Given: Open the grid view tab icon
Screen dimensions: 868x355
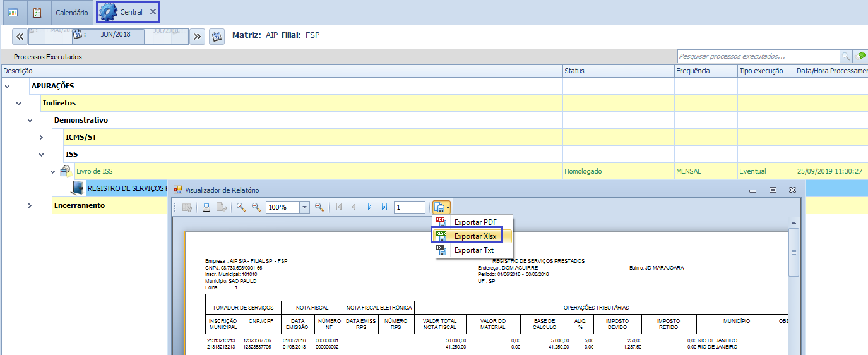Looking at the screenshot, I should click(13, 12).
